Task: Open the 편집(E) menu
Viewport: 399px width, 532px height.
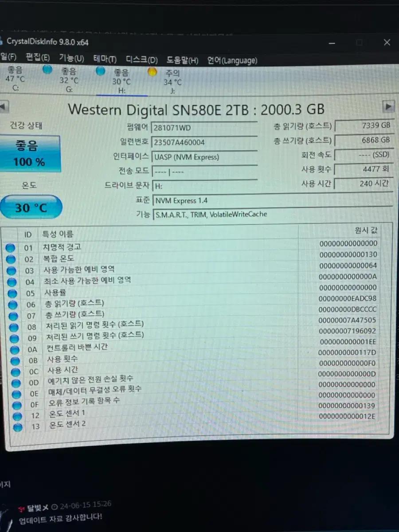Action: coord(38,58)
